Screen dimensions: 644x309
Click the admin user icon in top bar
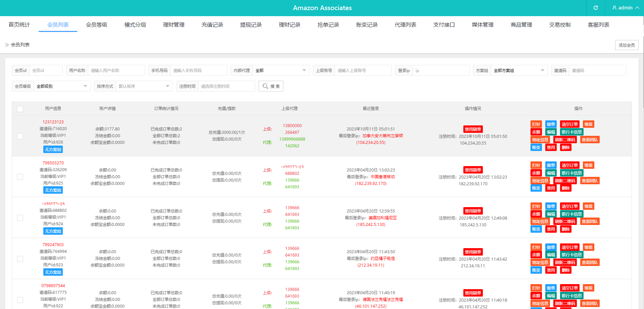614,8
